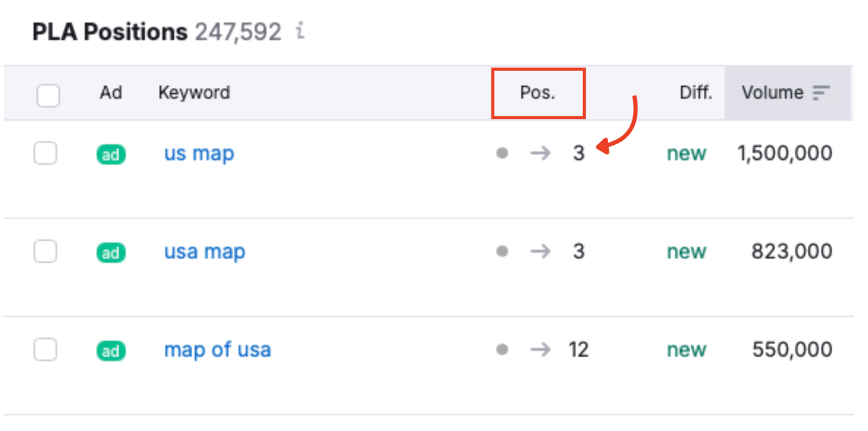The width and height of the screenshot is (868, 431).
Task: Open the us map keyword link
Action: [199, 154]
